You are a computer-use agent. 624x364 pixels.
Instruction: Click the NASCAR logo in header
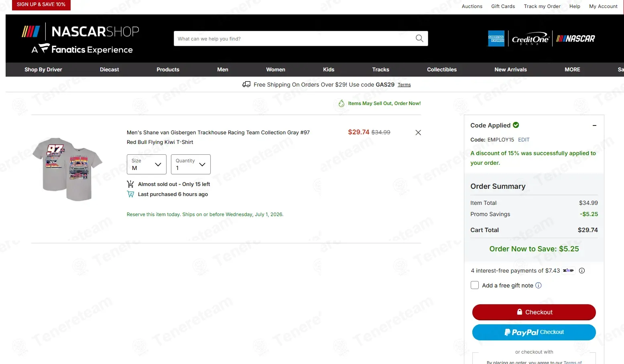tap(575, 38)
